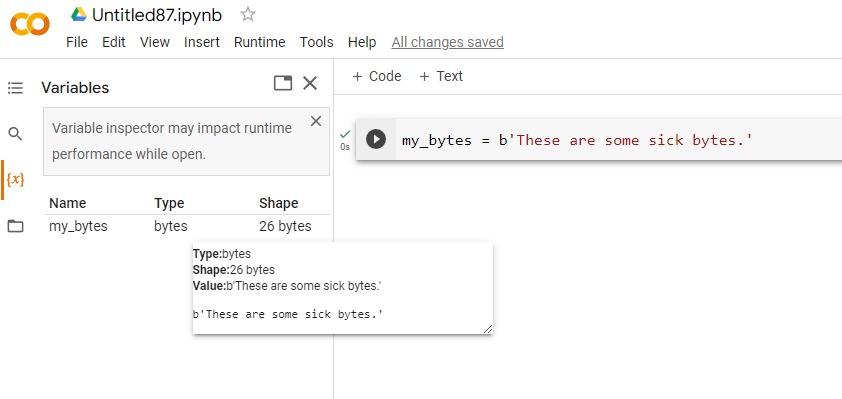Open the Insert menu
The image size is (842, 399).
click(202, 42)
